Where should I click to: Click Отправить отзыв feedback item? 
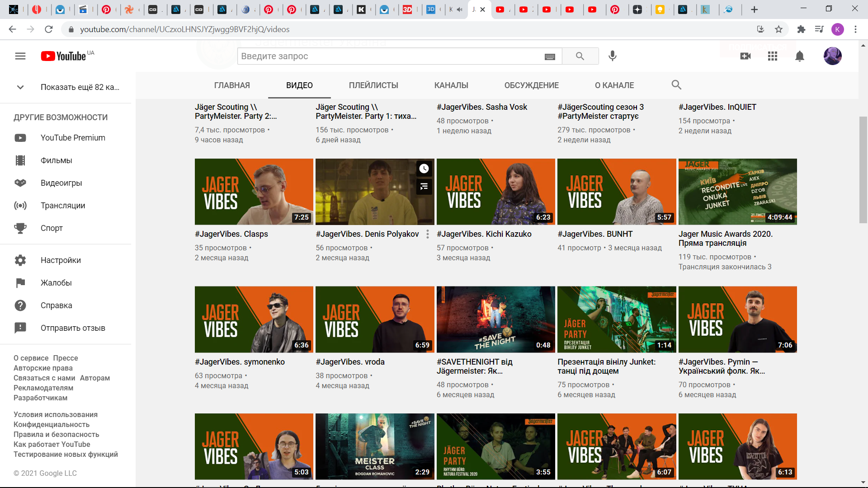point(66,328)
